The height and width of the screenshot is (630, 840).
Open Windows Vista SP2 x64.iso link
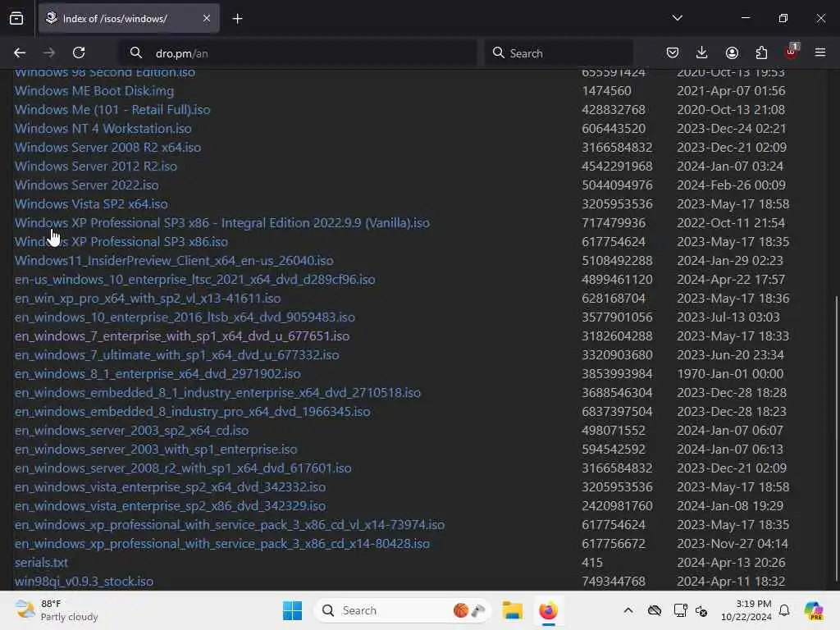tap(91, 204)
